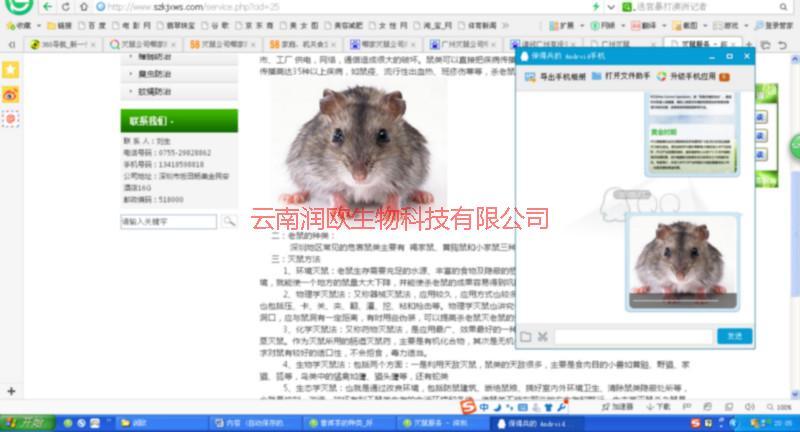Open the 百度 bookmark
Screen dimensions: 800x432
coord(91,25)
